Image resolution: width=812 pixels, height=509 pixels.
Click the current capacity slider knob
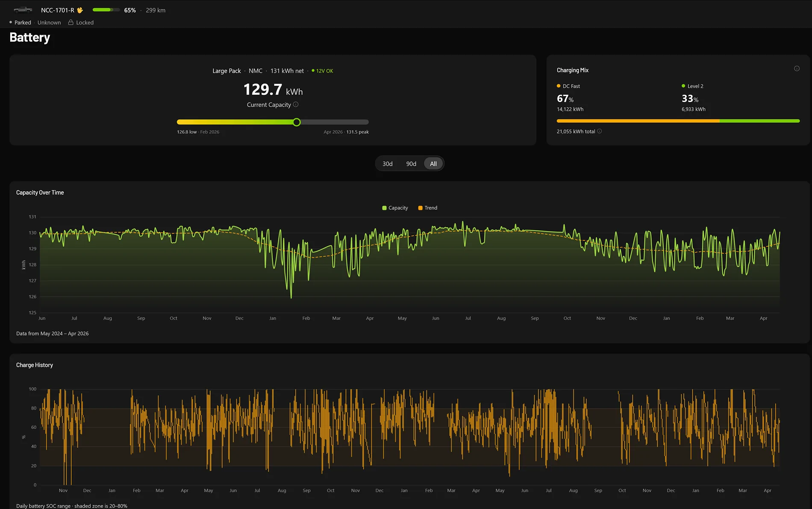297,122
